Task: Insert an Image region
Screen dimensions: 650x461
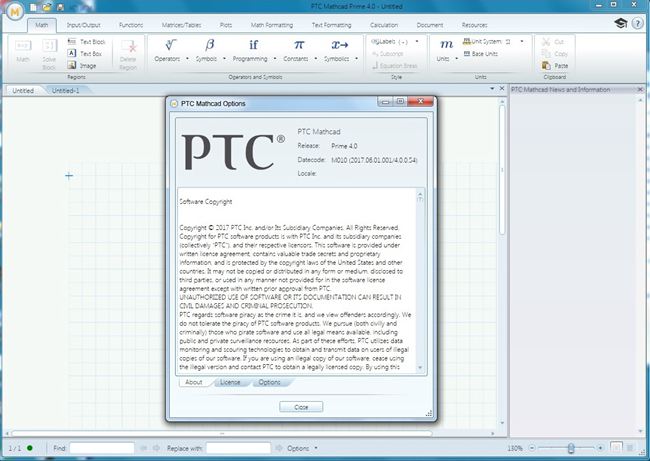Action: tap(82, 66)
